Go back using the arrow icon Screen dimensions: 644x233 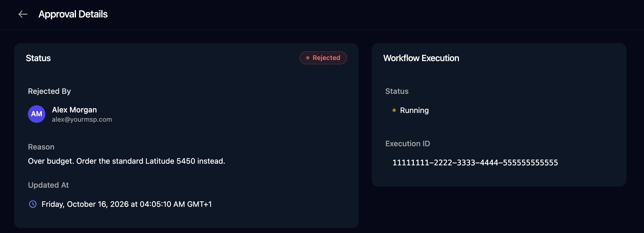pyautogui.click(x=23, y=14)
